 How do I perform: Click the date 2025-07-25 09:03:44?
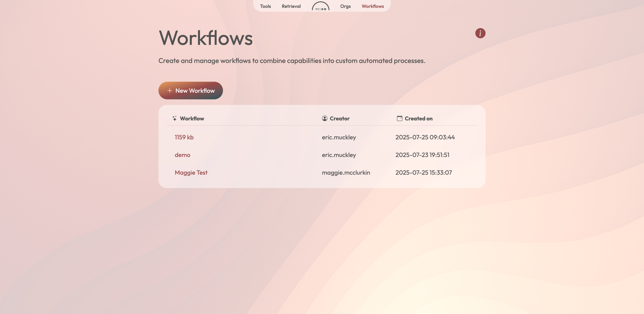click(425, 137)
